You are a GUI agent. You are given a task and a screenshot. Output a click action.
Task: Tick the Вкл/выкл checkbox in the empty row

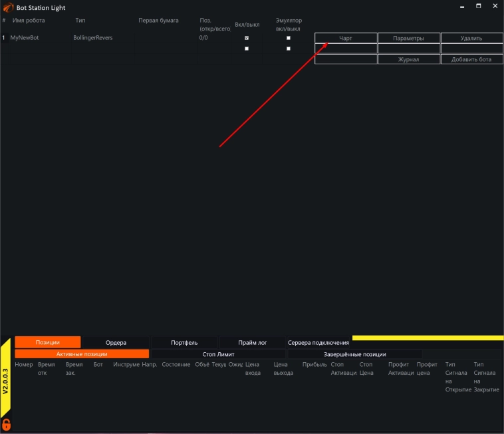click(247, 49)
